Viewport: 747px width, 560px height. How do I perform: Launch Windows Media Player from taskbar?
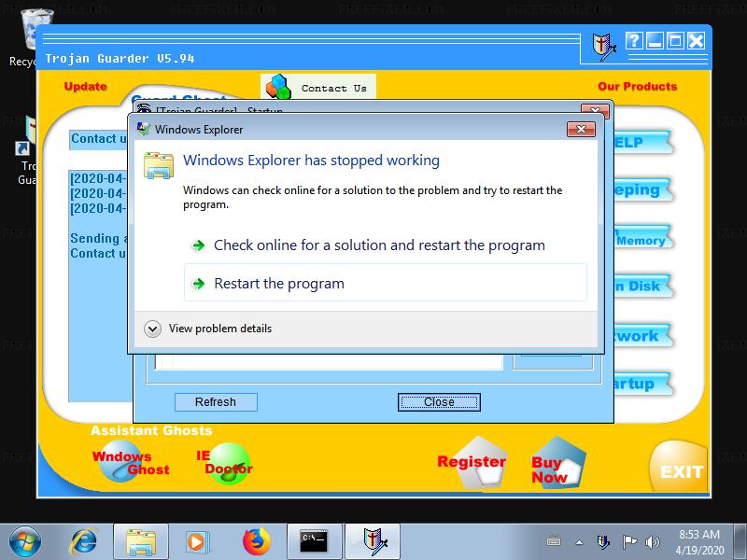(x=196, y=541)
